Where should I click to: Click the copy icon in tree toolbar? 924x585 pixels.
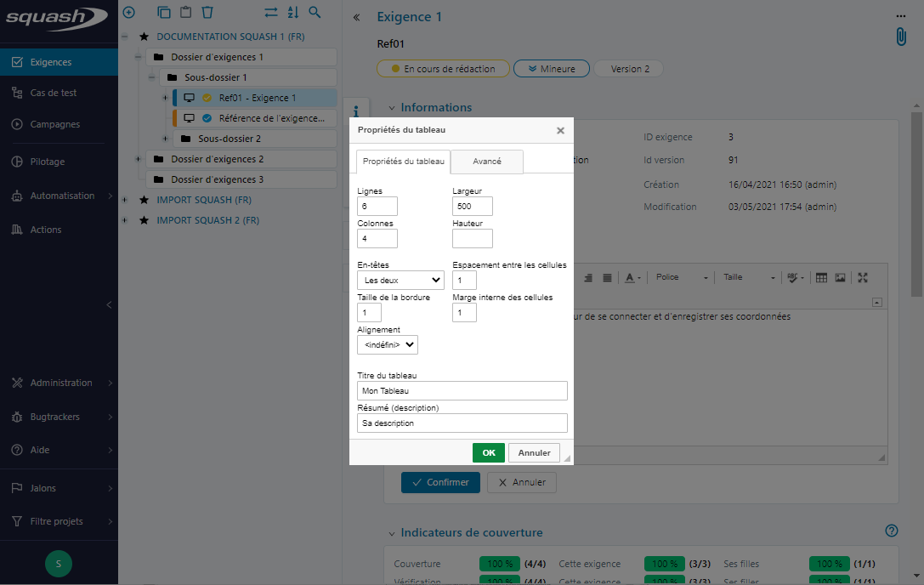pyautogui.click(x=164, y=13)
